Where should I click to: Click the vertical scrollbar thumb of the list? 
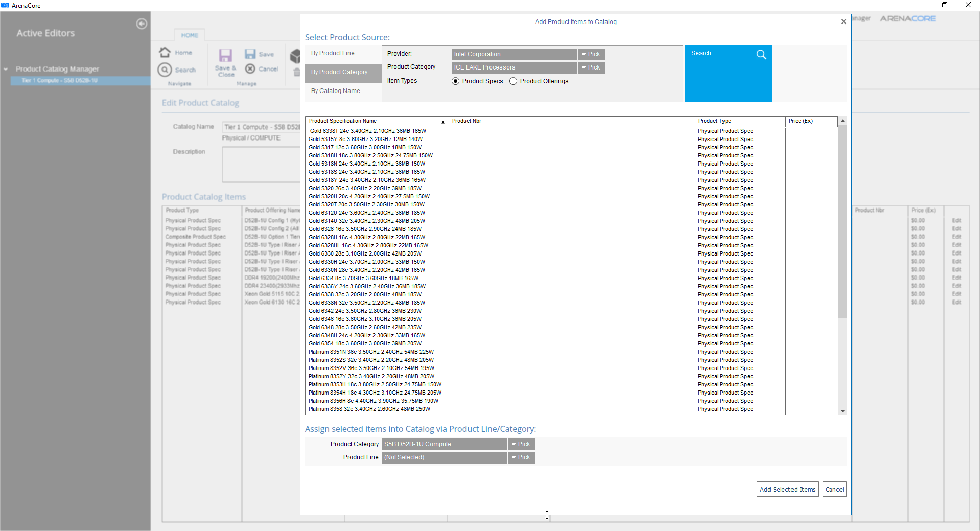pos(843,222)
